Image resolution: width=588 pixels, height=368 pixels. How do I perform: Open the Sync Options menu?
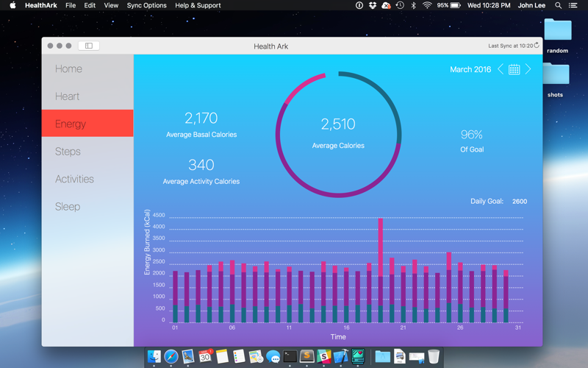point(146,5)
